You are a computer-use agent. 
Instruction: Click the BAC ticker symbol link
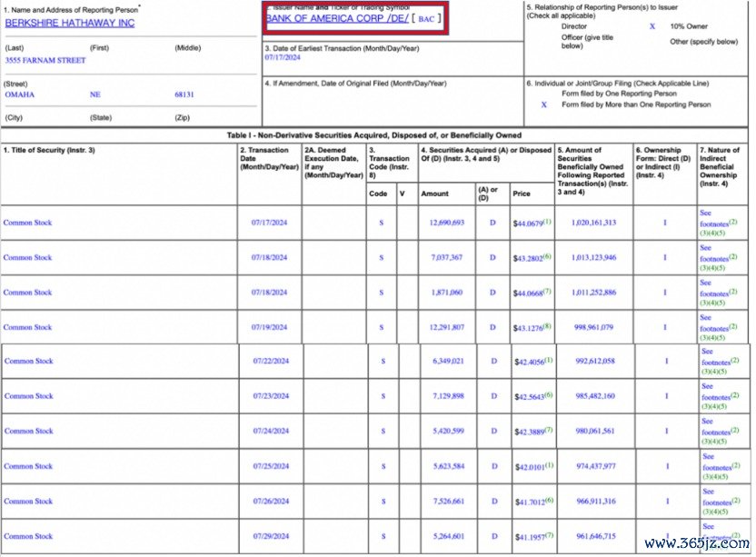pyautogui.click(x=426, y=18)
